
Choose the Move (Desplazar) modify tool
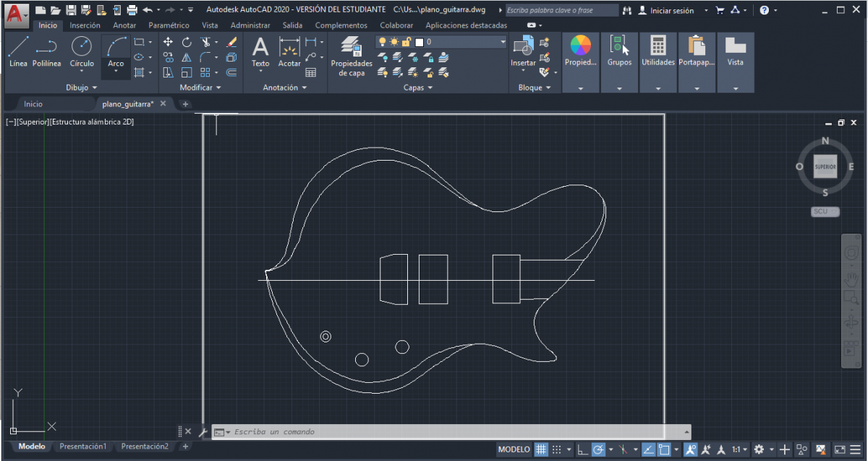168,43
